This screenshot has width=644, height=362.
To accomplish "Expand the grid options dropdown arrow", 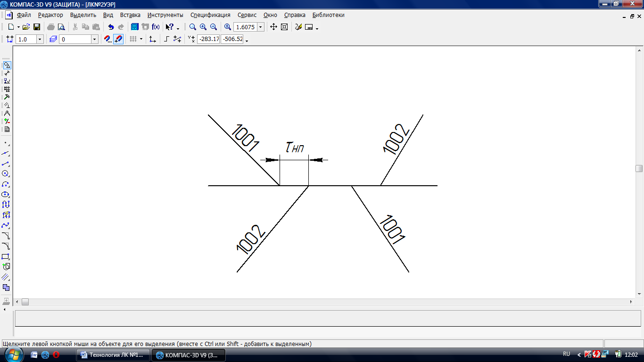I will (x=141, y=39).
